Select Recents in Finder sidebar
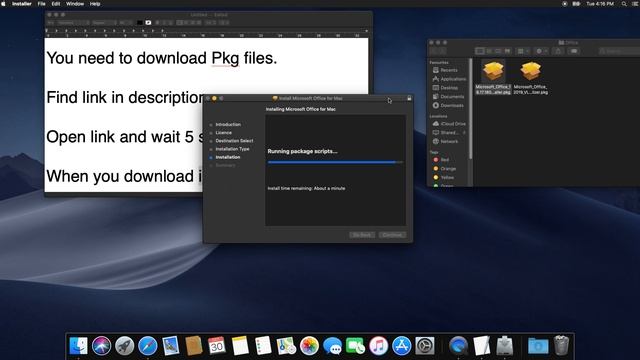 point(449,70)
